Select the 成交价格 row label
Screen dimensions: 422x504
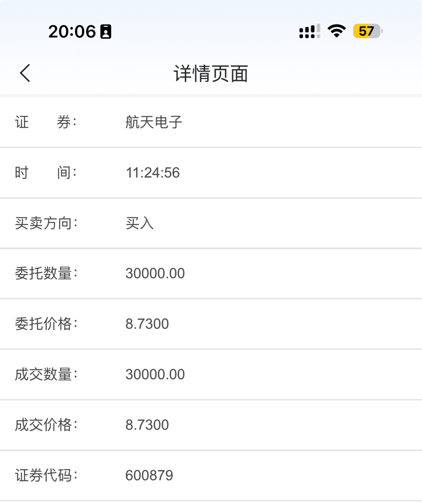pos(46,425)
